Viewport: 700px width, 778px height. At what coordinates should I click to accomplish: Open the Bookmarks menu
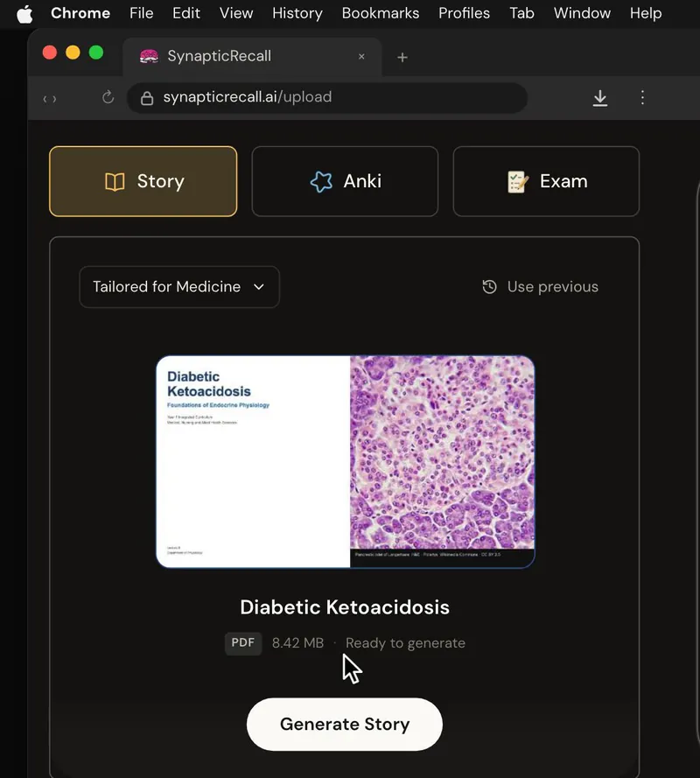(x=381, y=13)
